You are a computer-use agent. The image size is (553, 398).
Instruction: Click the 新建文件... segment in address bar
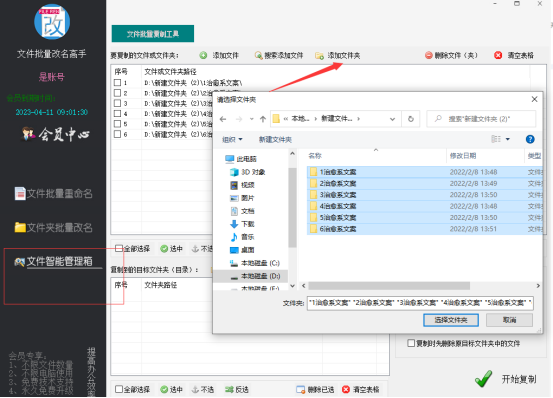[x=336, y=119]
